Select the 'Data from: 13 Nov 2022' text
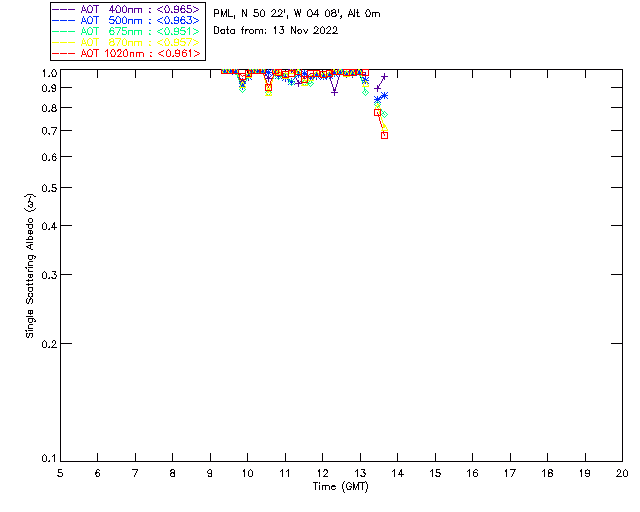Screen dimensions: 640x512 (x=276, y=31)
